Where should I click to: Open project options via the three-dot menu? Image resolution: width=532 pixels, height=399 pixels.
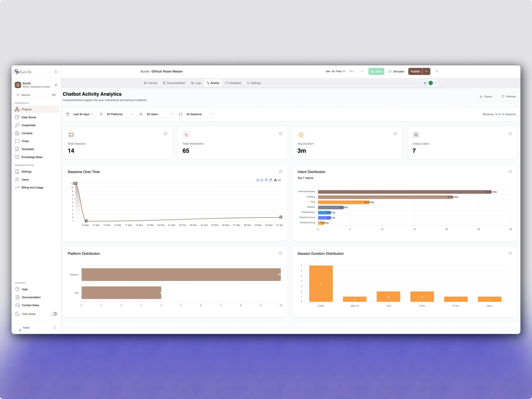point(437,71)
